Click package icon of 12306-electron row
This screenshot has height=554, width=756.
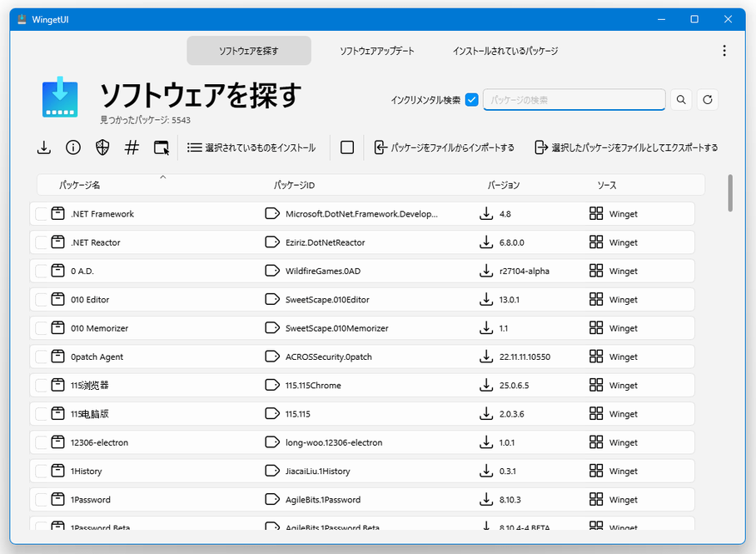(x=57, y=442)
